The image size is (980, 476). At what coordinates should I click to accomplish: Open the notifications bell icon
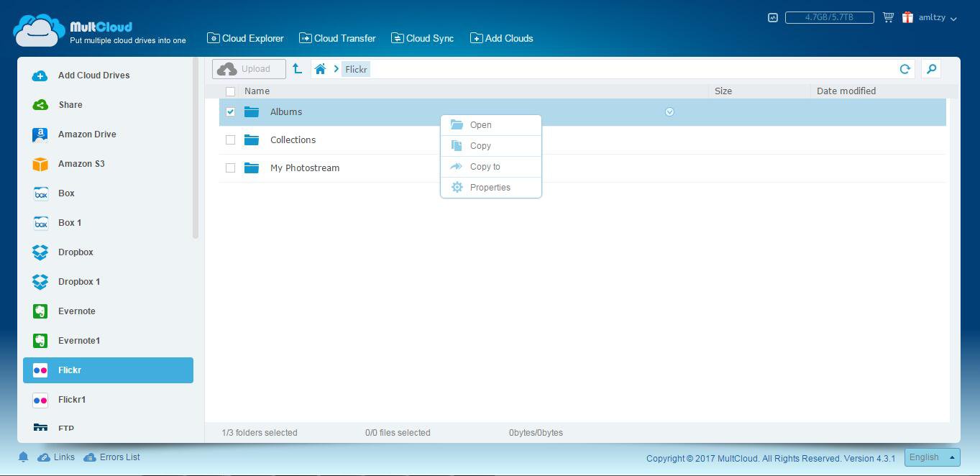tap(23, 457)
